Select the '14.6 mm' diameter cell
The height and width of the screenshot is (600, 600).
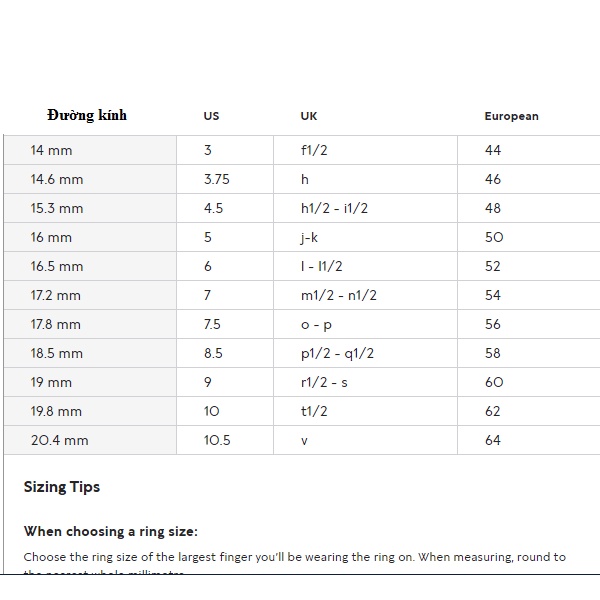click(x=56, y=179)
